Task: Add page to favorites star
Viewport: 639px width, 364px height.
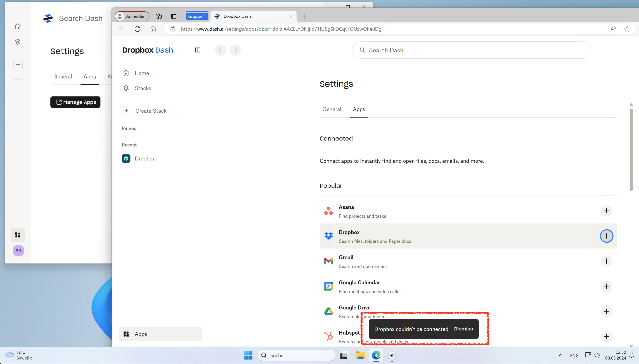Action: pos(627,29)
